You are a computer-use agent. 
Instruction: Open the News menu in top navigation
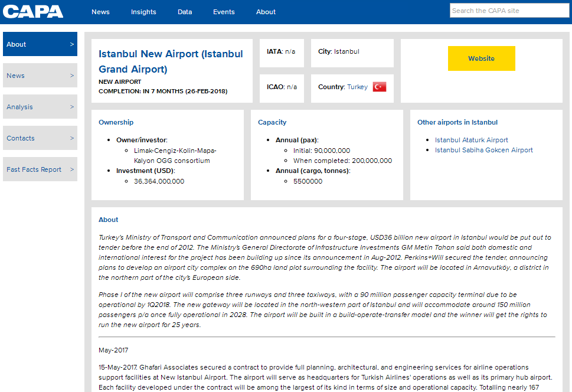100,12
